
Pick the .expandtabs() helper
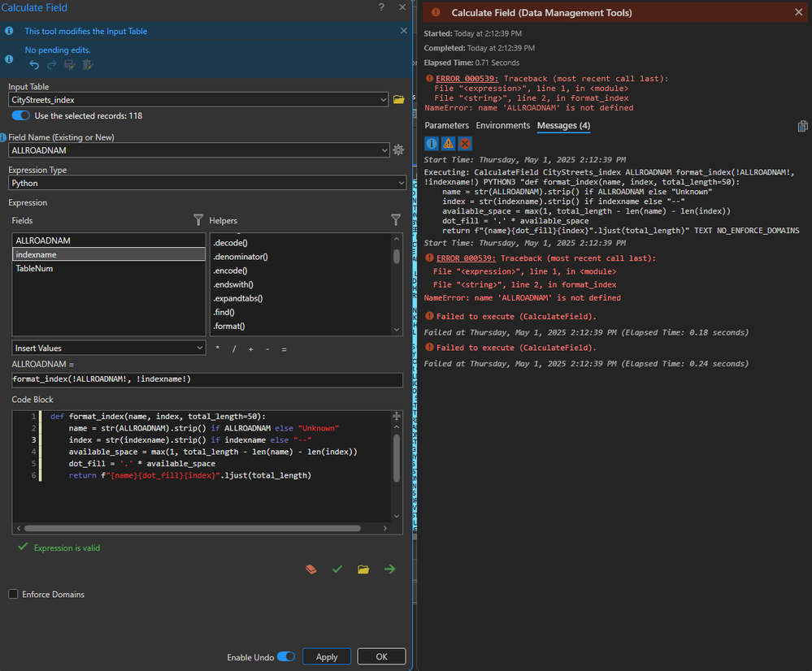point(238,299)
